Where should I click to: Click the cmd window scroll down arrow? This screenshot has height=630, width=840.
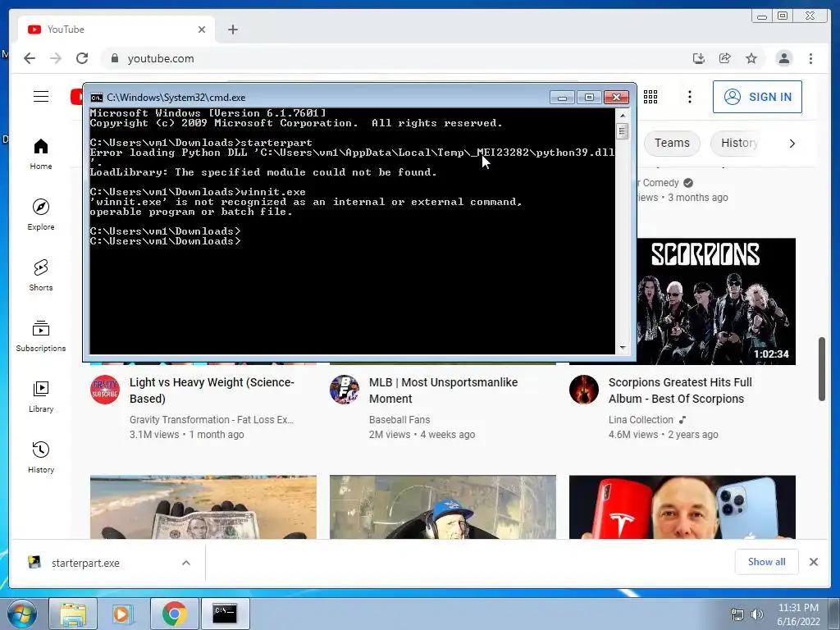tap(623, 348)
